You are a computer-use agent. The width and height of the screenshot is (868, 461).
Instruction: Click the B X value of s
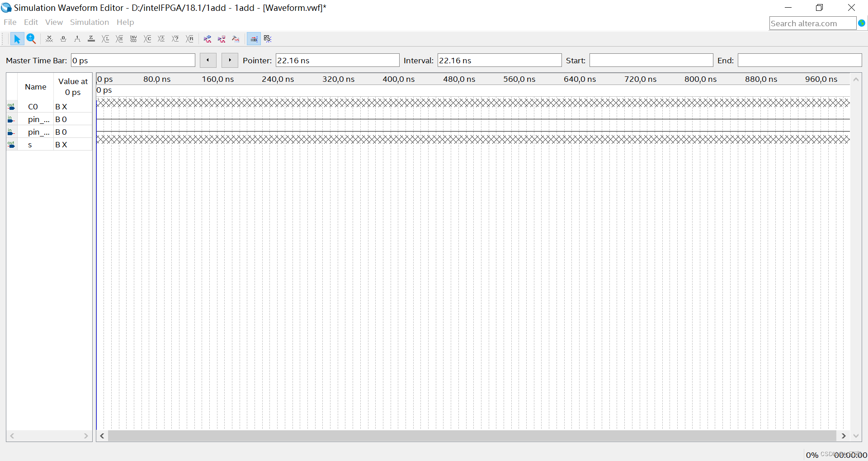tap(61, 145)
